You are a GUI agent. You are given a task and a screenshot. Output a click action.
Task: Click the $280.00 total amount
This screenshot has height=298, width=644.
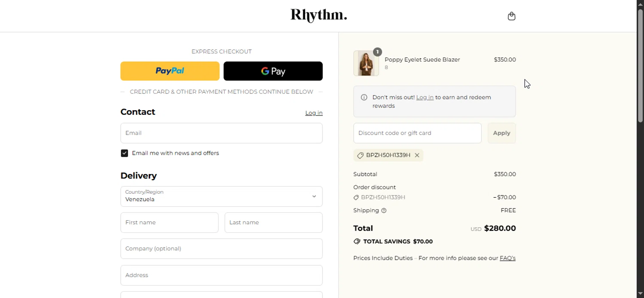[500, 228]
